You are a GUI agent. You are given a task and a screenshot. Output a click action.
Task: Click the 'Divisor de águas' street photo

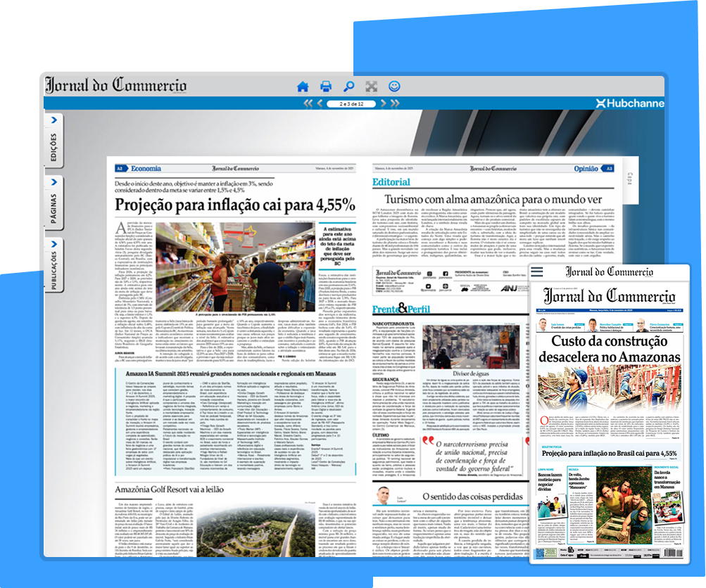pos(471,347)
